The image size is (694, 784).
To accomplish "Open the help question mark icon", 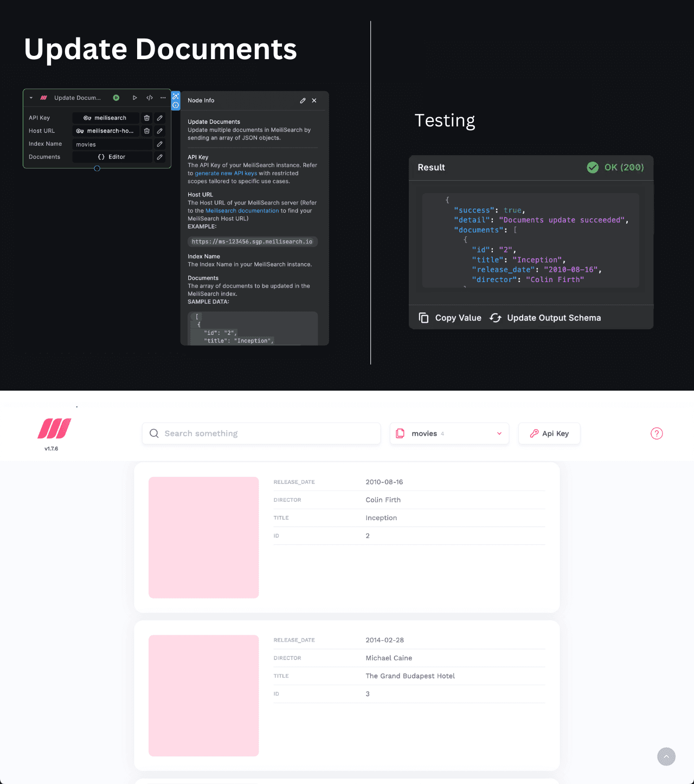I will pos(657,434).
